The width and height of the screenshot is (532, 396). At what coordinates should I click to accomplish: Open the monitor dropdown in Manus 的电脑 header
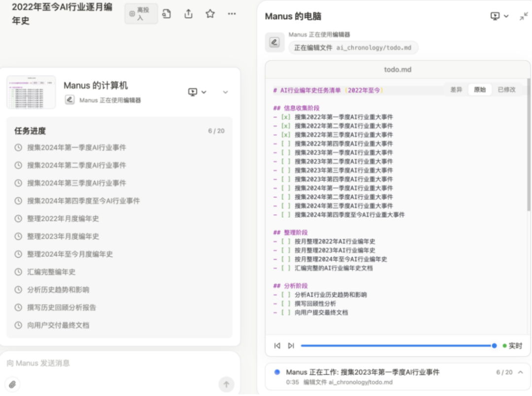[499, 16]
